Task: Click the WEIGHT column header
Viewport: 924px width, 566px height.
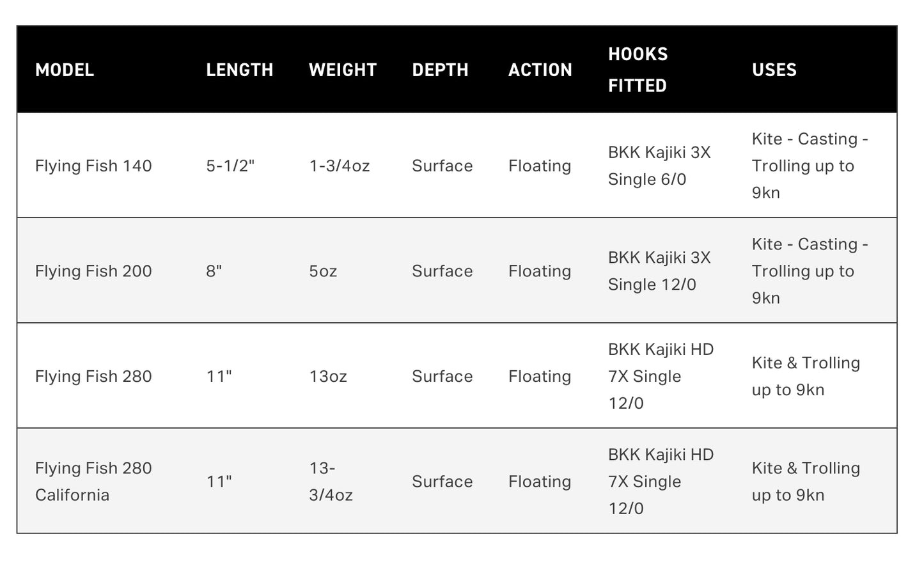Action: click(343, 70)
